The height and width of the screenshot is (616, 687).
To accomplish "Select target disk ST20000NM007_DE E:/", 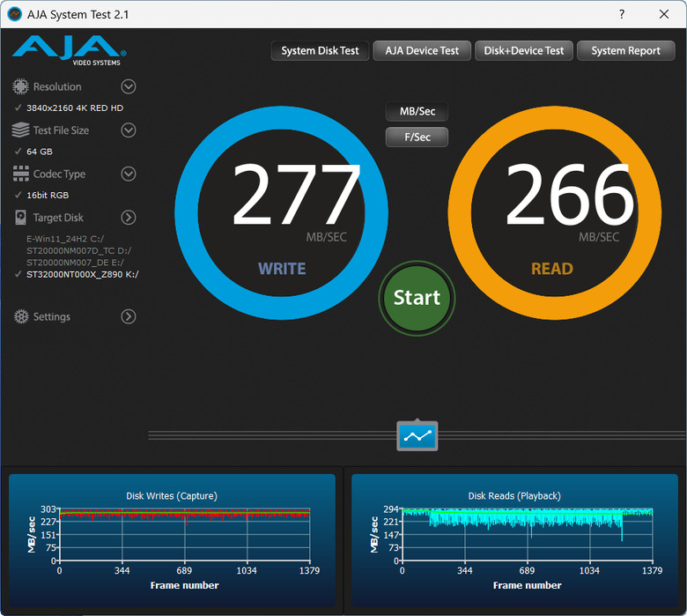I will point(76,263).
